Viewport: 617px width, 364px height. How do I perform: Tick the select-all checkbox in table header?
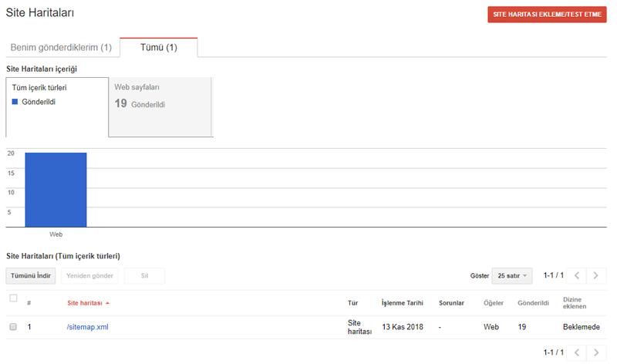coord(13,298)
